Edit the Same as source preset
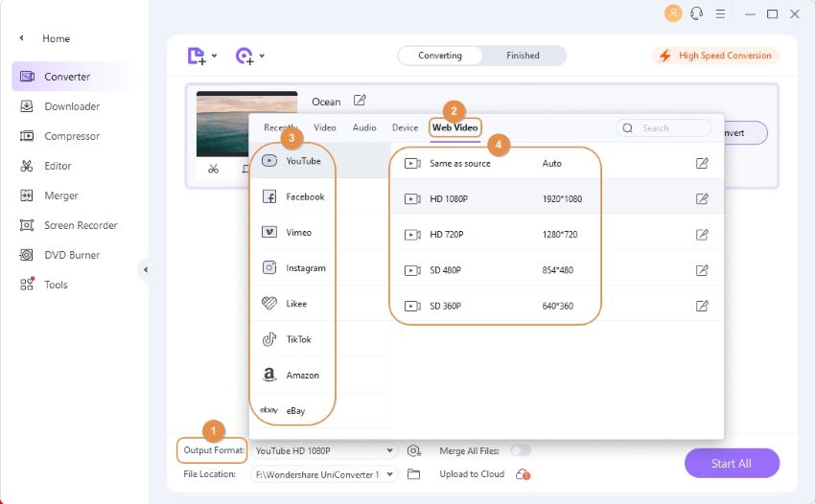815x504 pixels. [x=702, y=163]
